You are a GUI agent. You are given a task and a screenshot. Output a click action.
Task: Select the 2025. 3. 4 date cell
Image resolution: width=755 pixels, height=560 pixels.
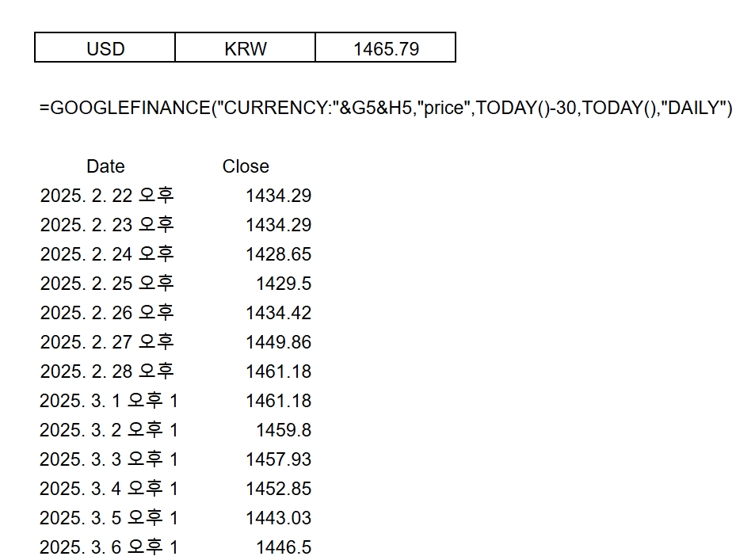109,490
